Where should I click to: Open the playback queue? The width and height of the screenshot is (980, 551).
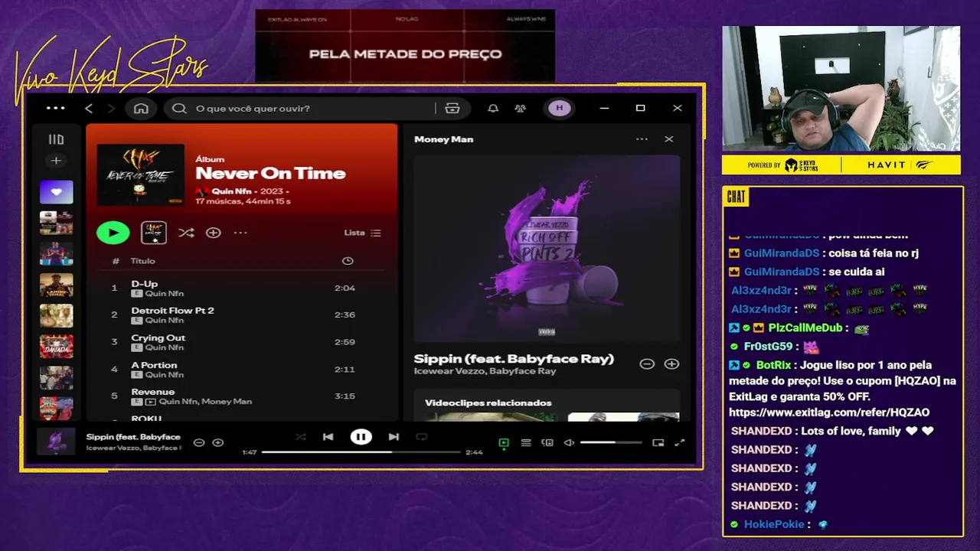(526, 442)
